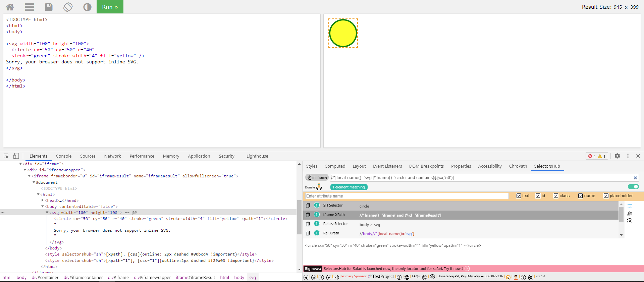644x282 pixels.
Task: Toggle dark theme contrast icon
Action: coord(87,7)
